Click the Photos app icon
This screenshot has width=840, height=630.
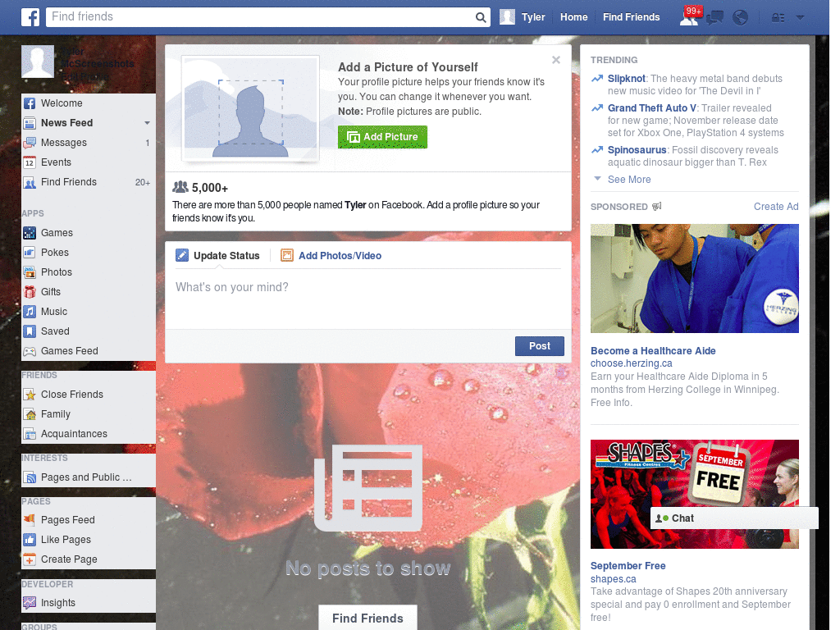(x=30, y=272)
